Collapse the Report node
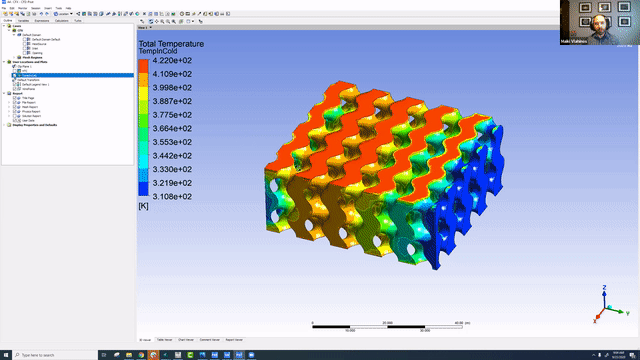The image size is (640, 360). click(x=4, y=93)
